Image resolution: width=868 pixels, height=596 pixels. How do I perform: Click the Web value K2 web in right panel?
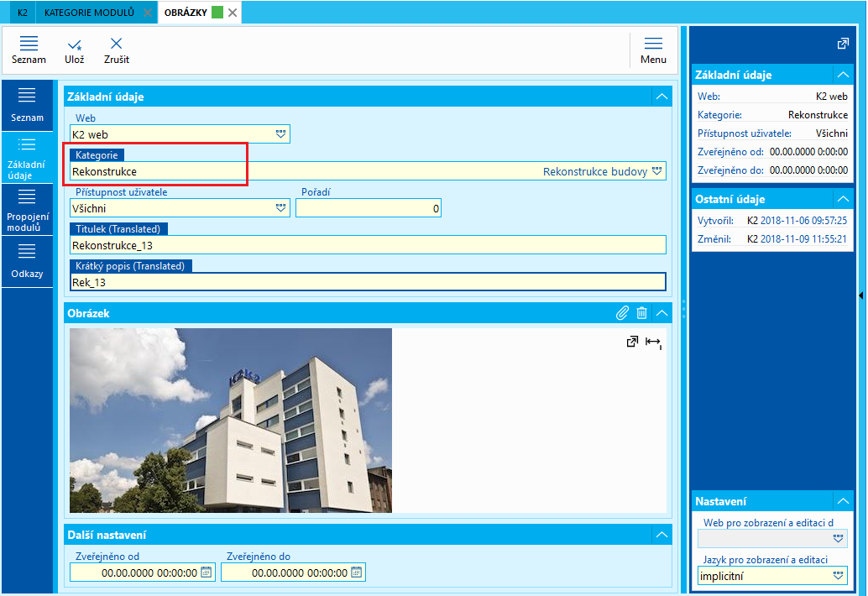831,97
